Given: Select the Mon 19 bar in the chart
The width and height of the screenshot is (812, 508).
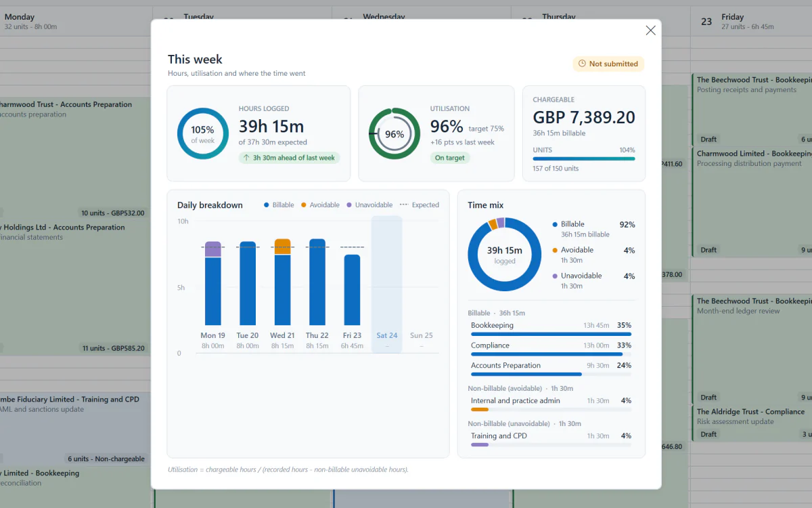Looking at the screenshot, I should 213,283.
